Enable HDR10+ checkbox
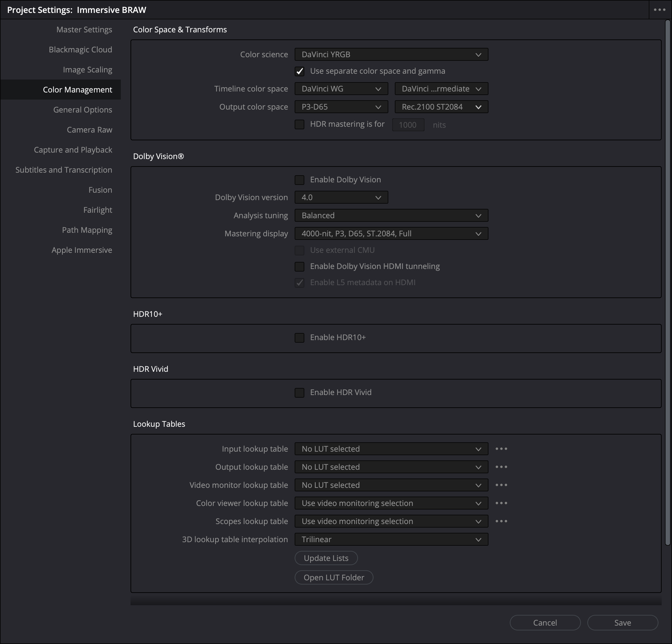 pos(299,338)
